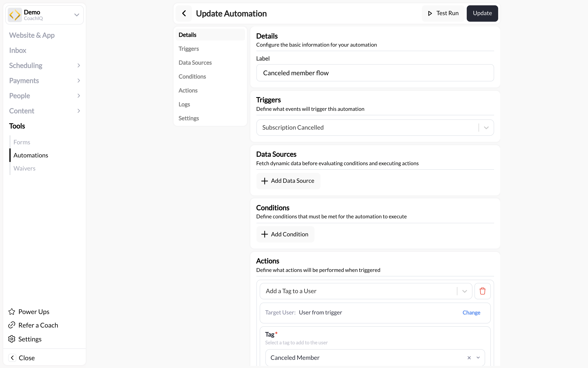588x368 pixels.
Task: Open the Inbox
Action: tap(18, 50)
